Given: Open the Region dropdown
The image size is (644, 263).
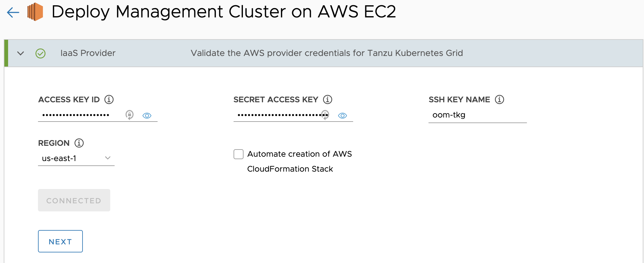Looking at the screenshot, I should 108,158.
